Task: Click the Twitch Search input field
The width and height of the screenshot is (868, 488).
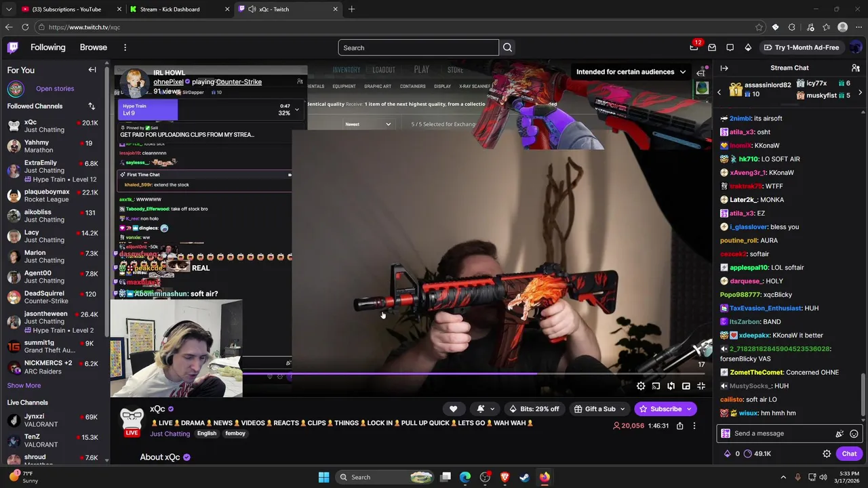Action: click(418, 47)
